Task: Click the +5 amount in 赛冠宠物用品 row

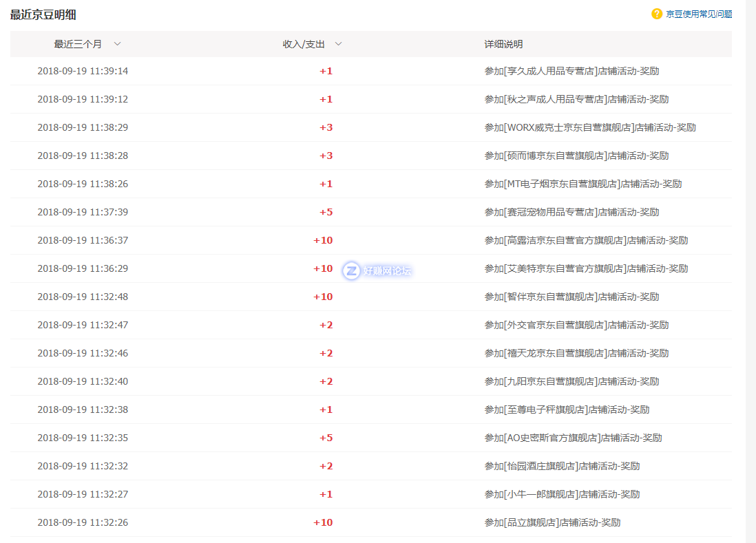Action: click(326, 212)
